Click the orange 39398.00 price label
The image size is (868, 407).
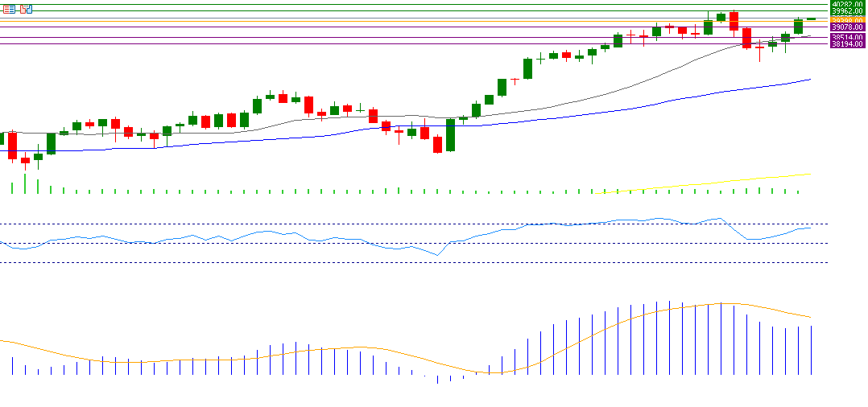pos(847,20)
